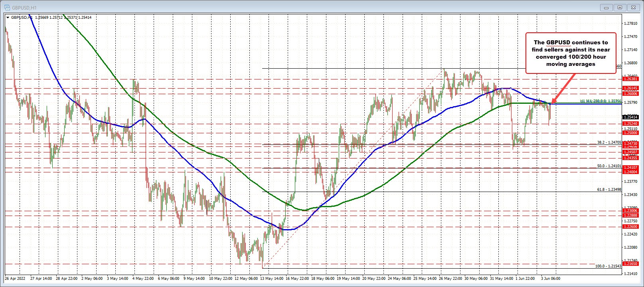Viewport: 644px width, 287px height.
Task: Click the OHLC quote values in chart header
Action: (63, 18)
